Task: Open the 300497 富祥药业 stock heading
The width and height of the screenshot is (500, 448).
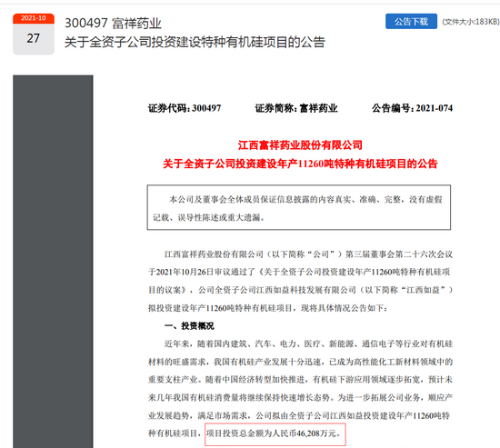Action: click(x=113, y=24)
